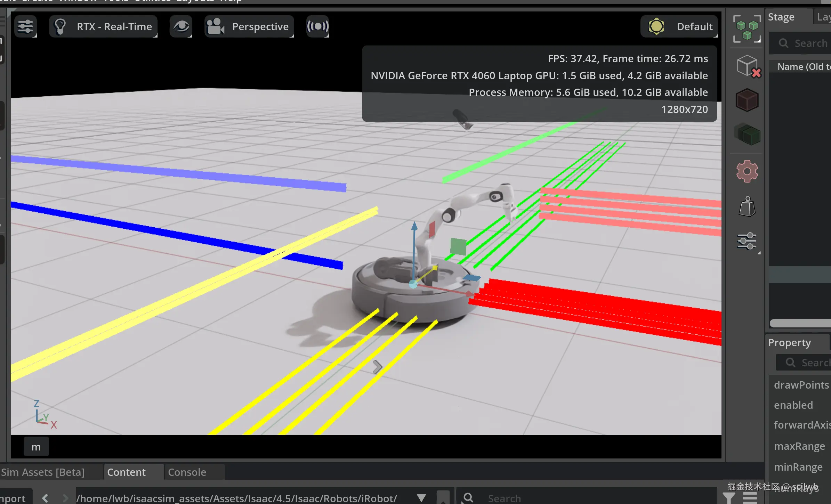The height and width of the screenshot is (504, 831).
Task: Toggle the viewport eye visibility menu
Action: click(181, 26)
